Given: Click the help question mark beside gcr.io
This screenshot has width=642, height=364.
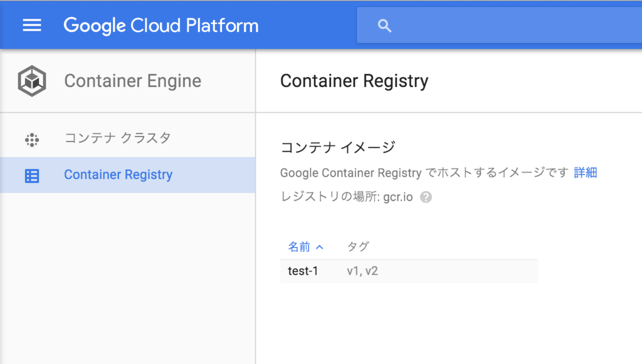Looking at the screenshot, I should [426, 197].
